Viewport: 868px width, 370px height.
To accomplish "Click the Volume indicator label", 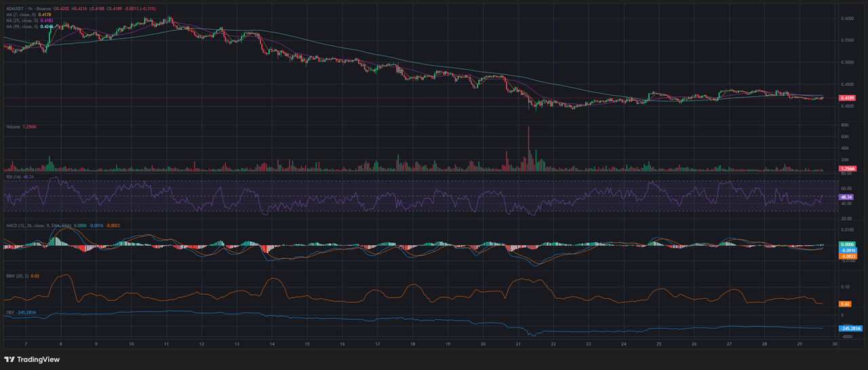I will coord(12,127).
